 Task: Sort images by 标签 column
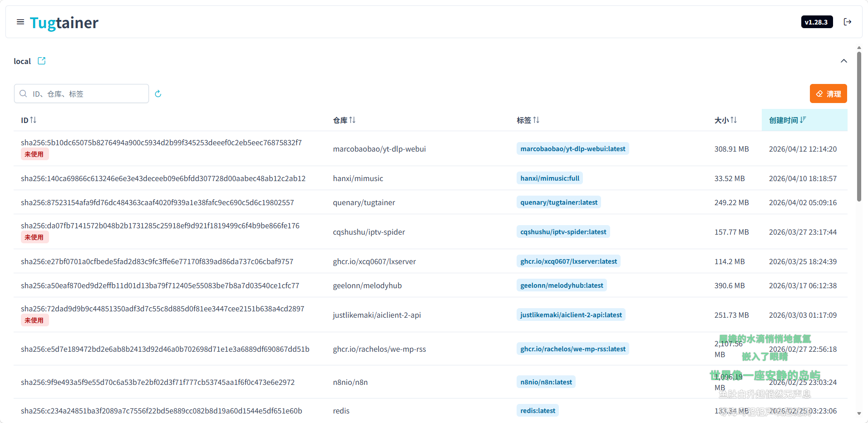(x=528, y=120)
